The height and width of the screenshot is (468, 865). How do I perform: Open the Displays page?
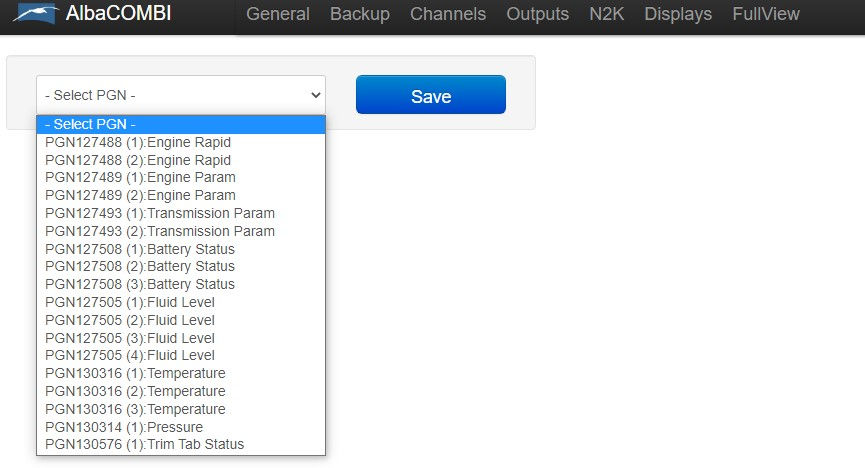678,14
